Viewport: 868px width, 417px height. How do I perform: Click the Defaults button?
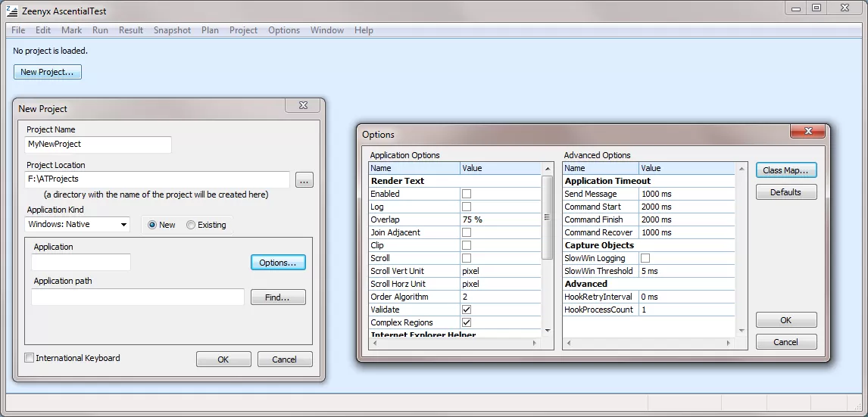coord(786,192)
